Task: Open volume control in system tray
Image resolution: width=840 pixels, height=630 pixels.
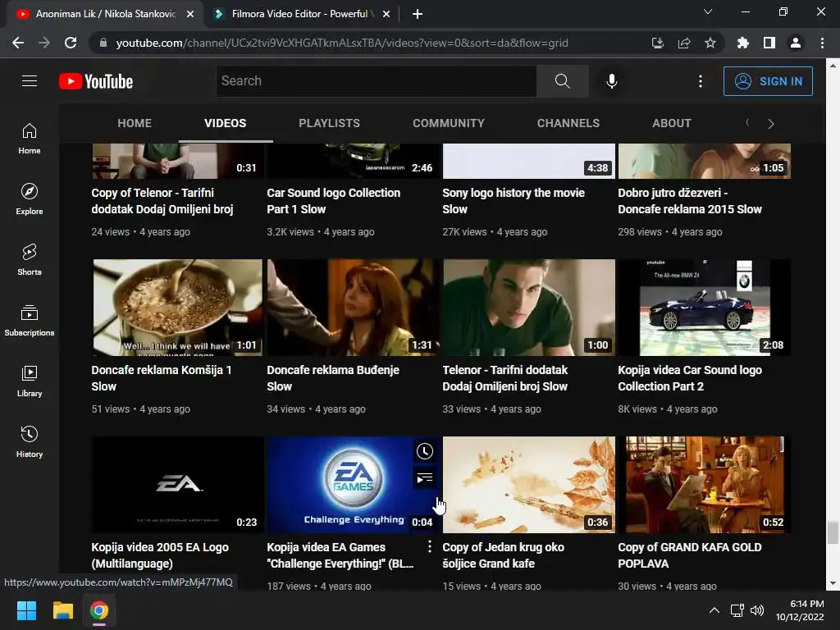Action: click(757, 610)
